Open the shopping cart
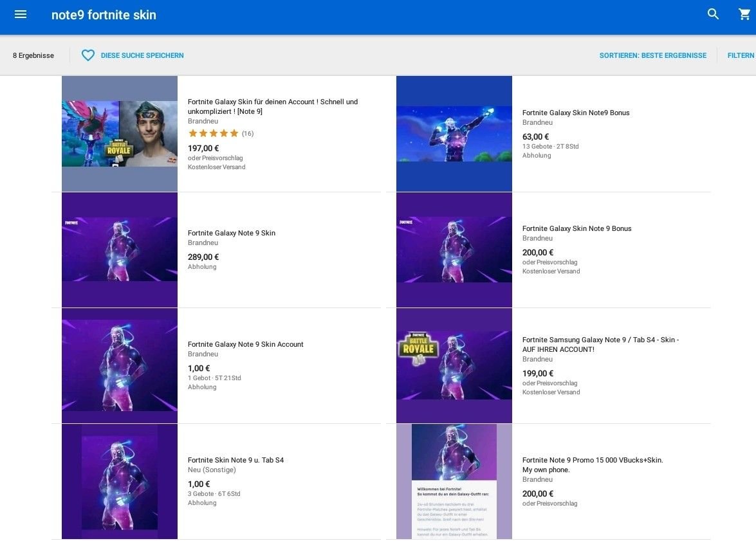Screen dimensions: 756x541 click(x=744, y=14)
